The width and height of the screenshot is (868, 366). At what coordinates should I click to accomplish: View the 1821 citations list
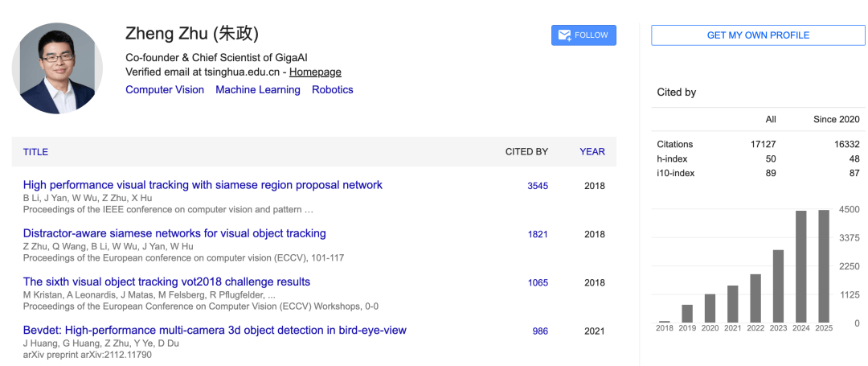pyautogui.click(x=538, y=234)
